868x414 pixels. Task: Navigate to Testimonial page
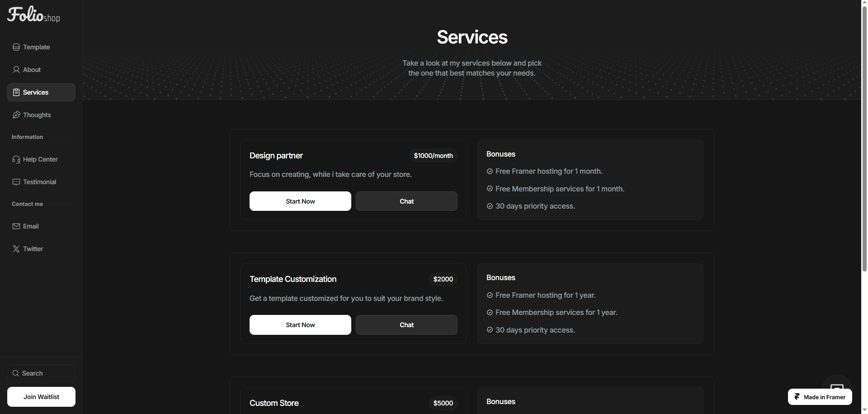pyautogui.click(x=41, y=182)
